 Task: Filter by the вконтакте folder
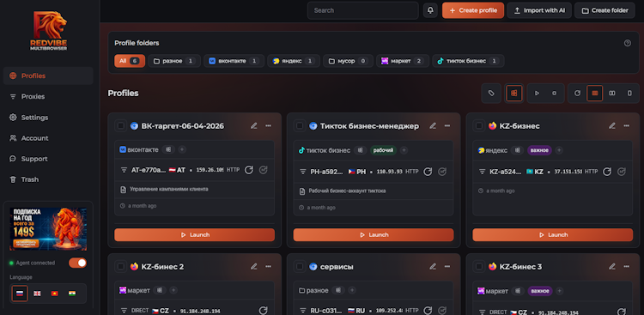pos(234,61)
